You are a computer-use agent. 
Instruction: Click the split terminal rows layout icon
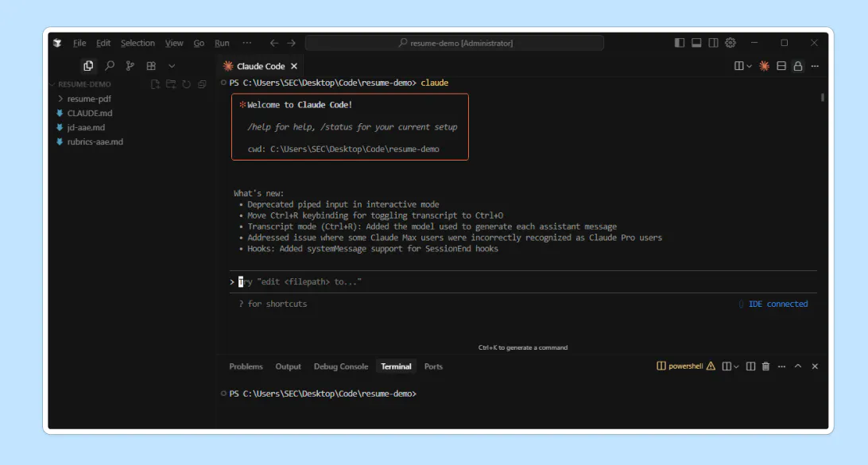click(x=781, y=66)
